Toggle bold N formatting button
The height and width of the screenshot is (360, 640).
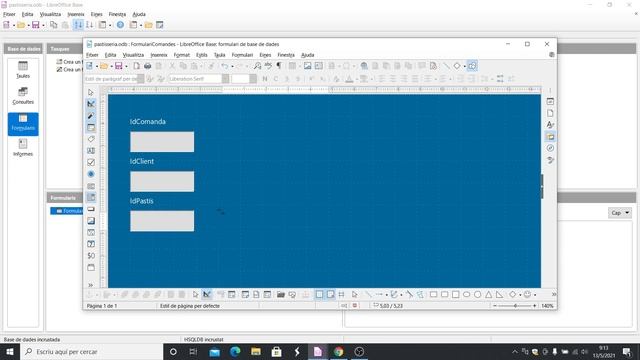coord(265,79)
